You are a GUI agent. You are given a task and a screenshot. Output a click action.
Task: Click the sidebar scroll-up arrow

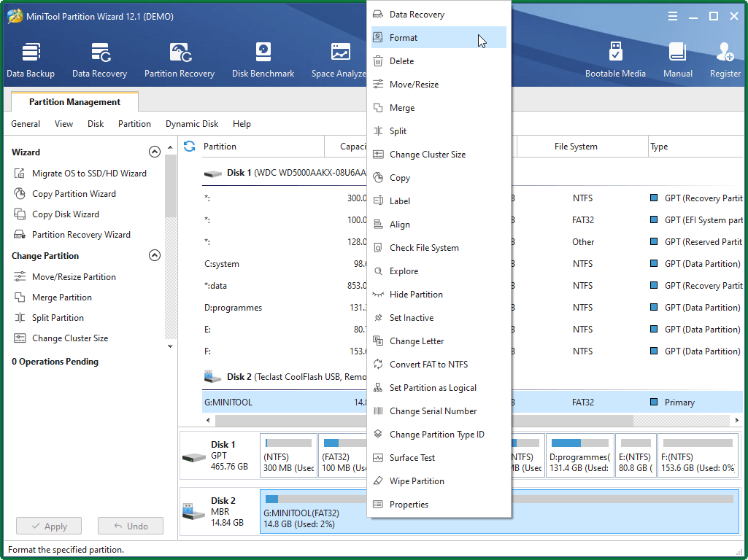pos(170,148)
